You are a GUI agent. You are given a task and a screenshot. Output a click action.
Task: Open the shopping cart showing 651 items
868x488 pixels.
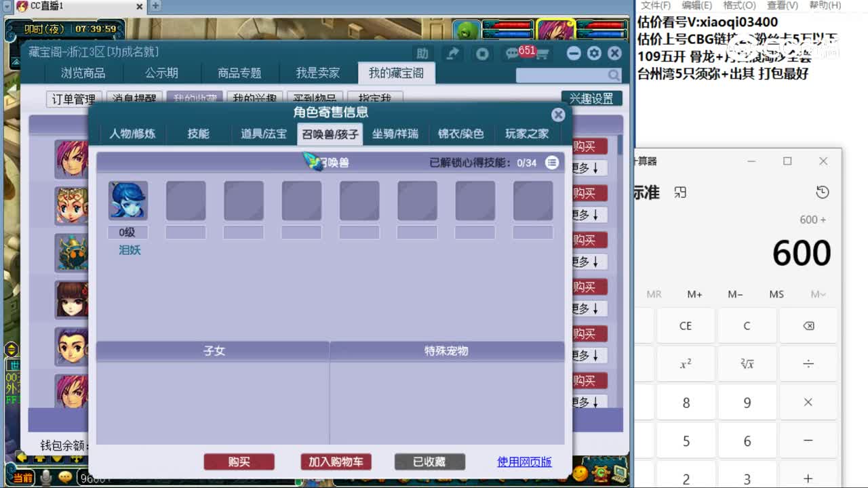[x=542, y=52]
